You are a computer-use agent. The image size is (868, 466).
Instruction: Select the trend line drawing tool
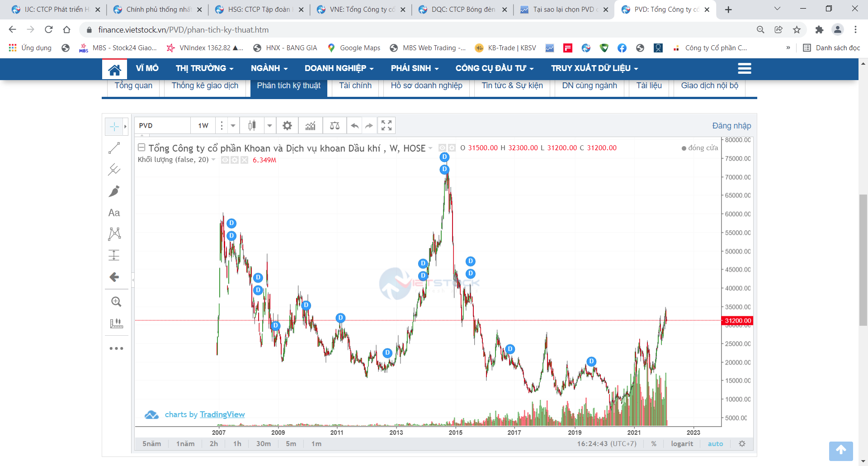114,148
